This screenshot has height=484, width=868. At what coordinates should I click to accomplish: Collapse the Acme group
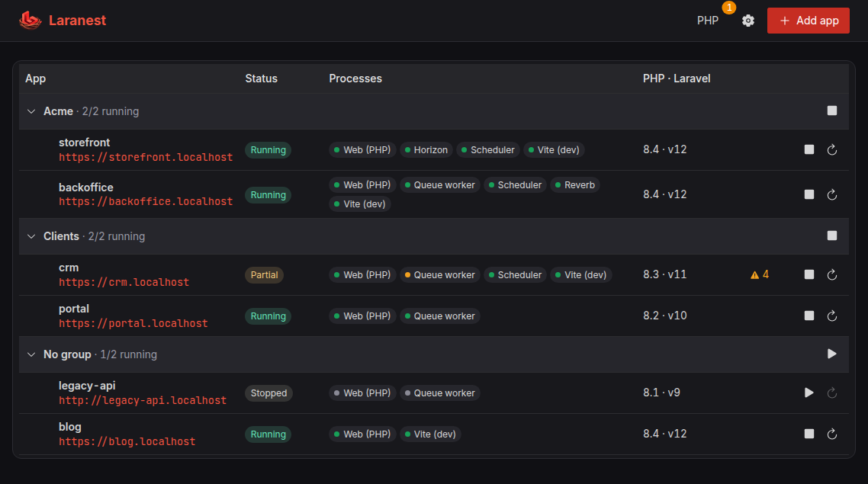click(x=31, y=111)
